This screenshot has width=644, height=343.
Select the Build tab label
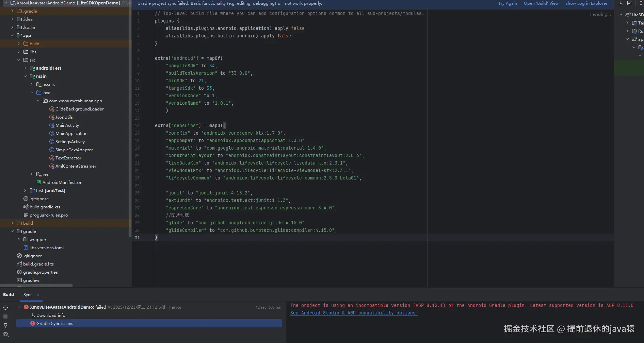[x=9, y=295]
